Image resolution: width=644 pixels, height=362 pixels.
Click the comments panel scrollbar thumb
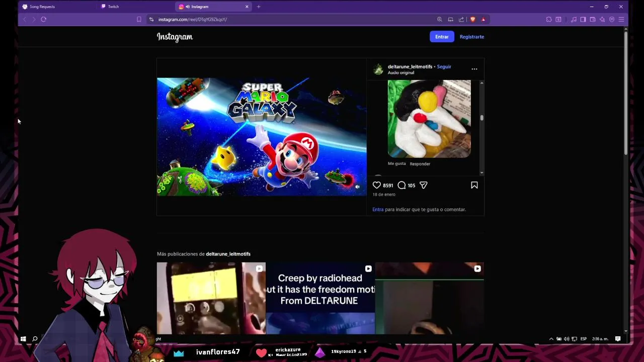(481, 118)
